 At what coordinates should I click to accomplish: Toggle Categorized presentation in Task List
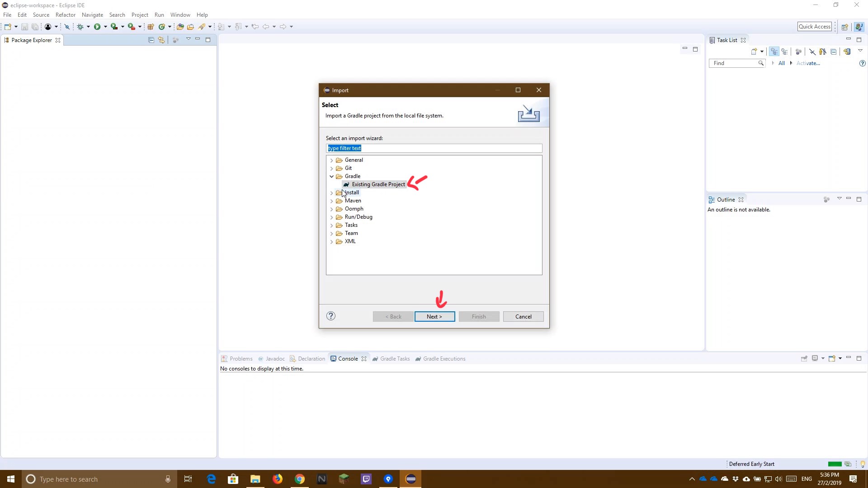[774, 52]
